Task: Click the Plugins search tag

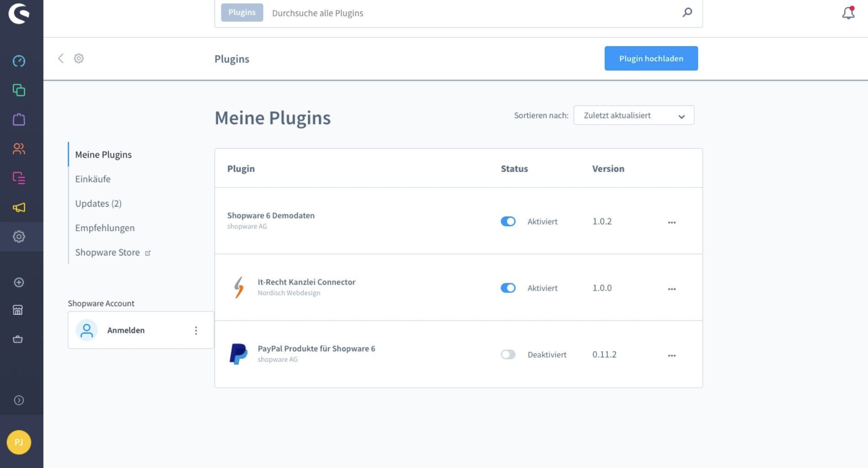Action: 242,12
